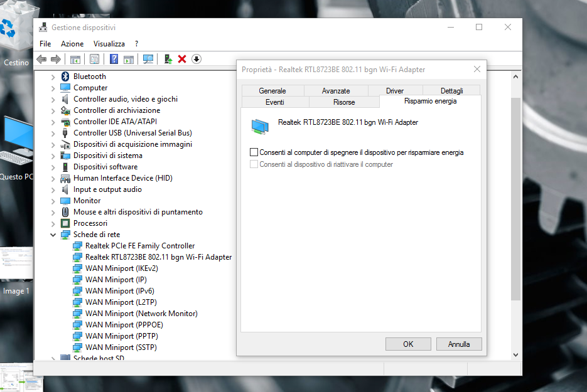Switch to the Eventi tab

click(x=275, y=102)
